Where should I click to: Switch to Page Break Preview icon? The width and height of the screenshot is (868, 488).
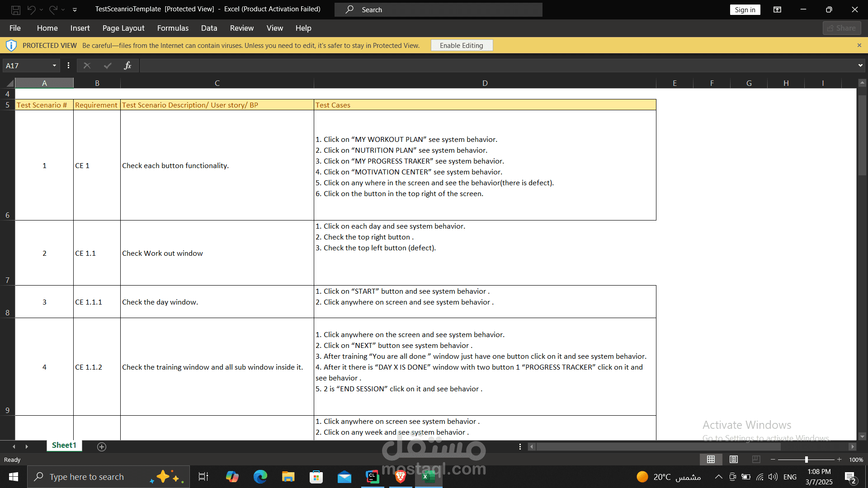pyautogui.click(x=756, y=460)
